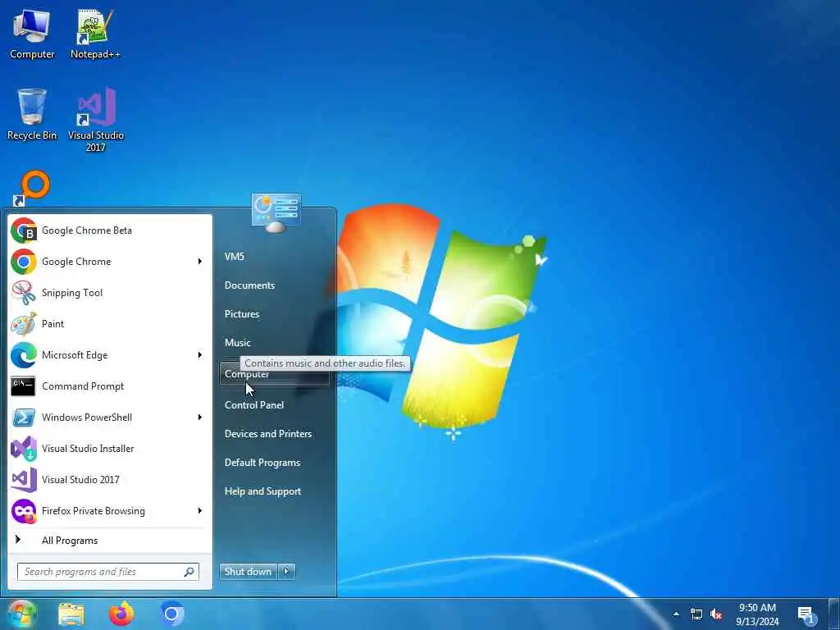Open File Explorer from the taskbar
Screen dimensions: 840x630
pyautogui.click(x=71, y=614)
